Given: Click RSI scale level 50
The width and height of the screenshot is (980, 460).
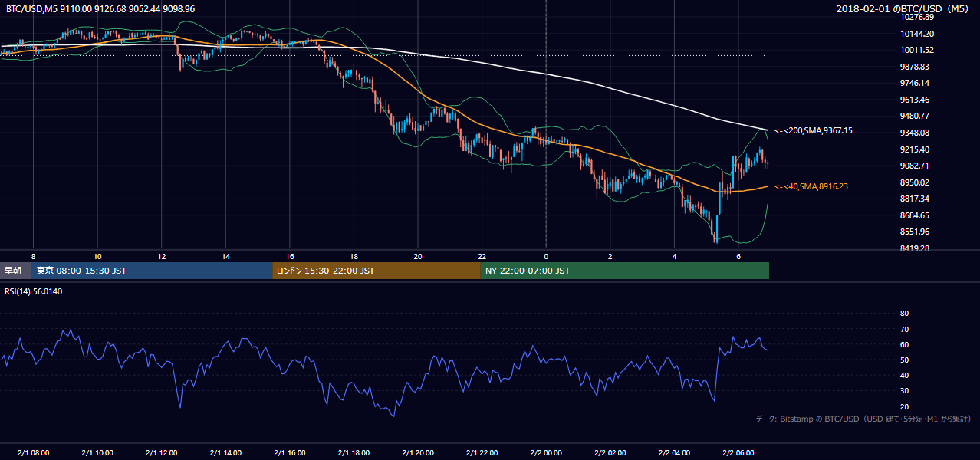Looking at the screenshot, I should tap(904, 360).
